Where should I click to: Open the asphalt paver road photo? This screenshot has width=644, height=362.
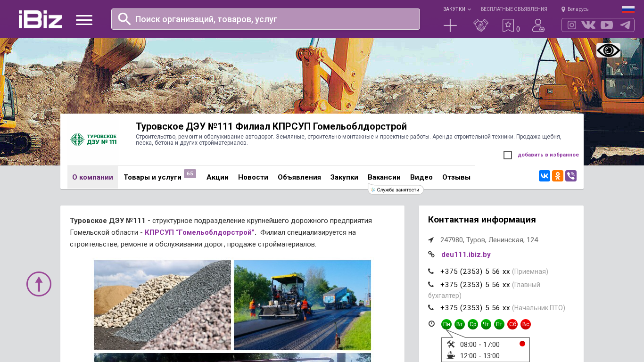point(302,305)
